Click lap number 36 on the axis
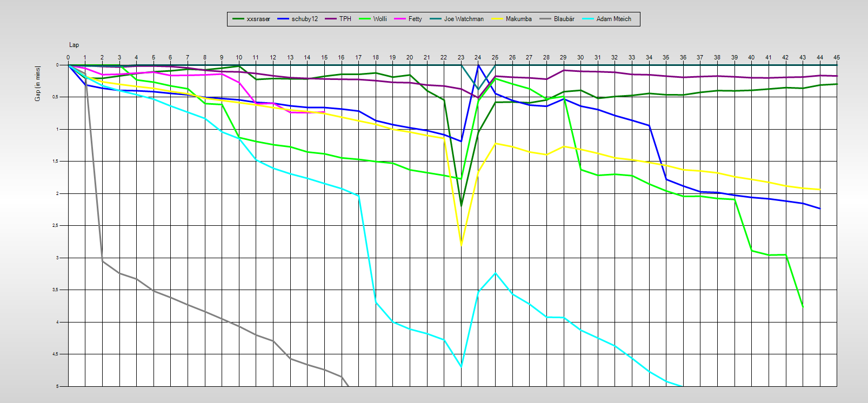The image size is (868, 403). click(x=683, y=57)
